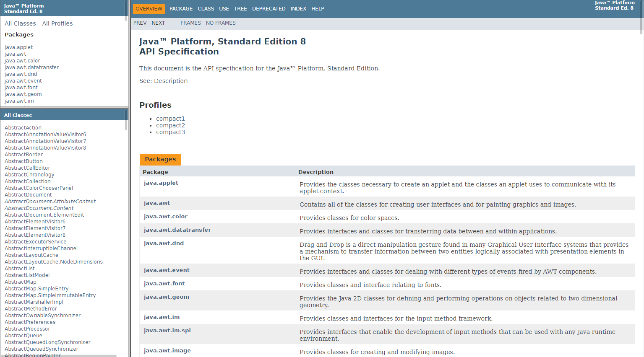
Task: Open the AbstractListModel class
Action: (27, 275)
